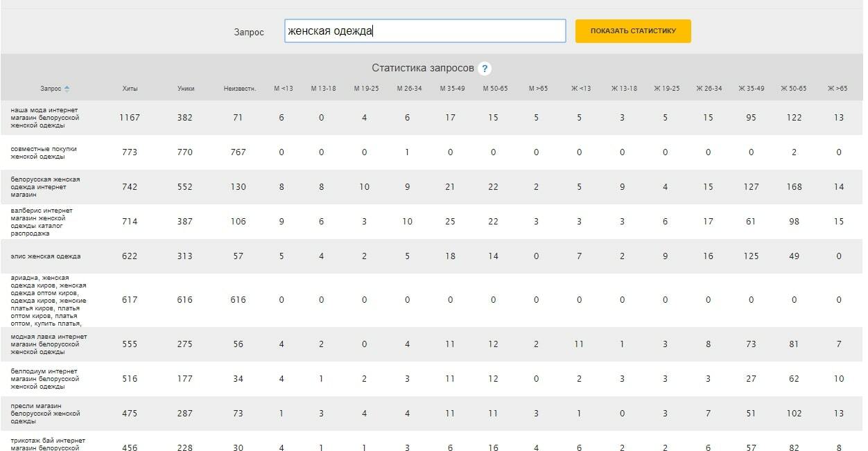
Task: Select query starting with 'ариадна, женская одежда киров'
Action: point(49,300)
